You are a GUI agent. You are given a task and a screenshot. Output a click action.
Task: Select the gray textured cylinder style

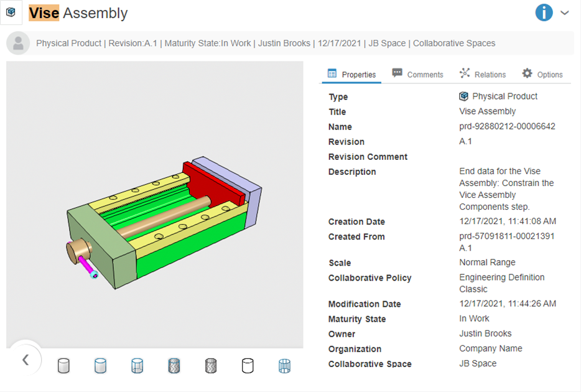(211, 366)
